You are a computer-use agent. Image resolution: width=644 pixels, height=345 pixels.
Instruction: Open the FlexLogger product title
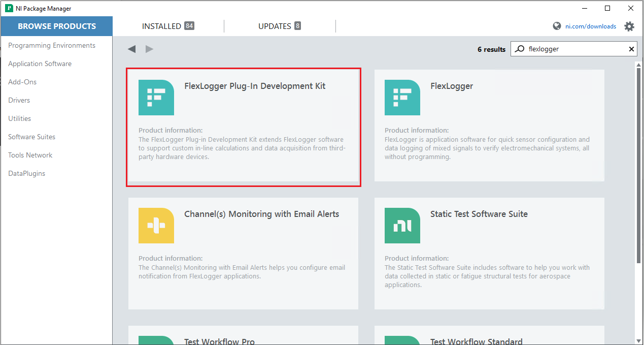click(452, 86)
